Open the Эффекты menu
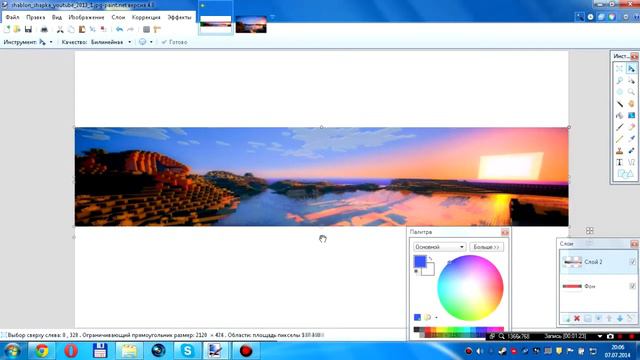 [179, 17]
